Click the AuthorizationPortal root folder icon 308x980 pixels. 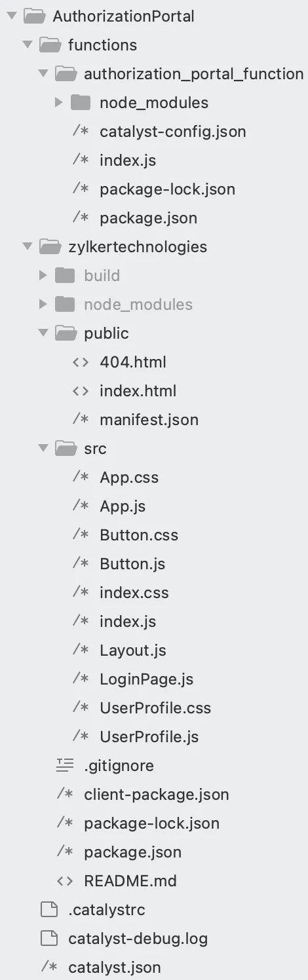point(34,16)
